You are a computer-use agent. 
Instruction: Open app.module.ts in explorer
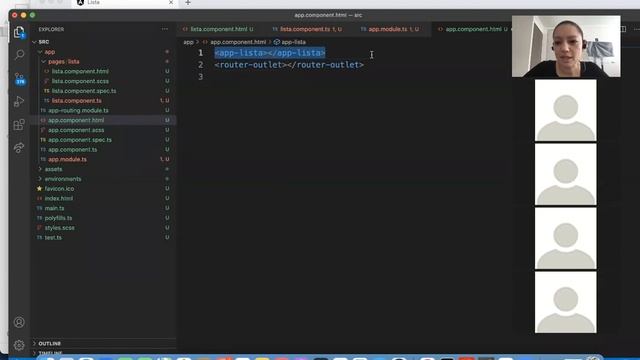(x=67, y=160)
